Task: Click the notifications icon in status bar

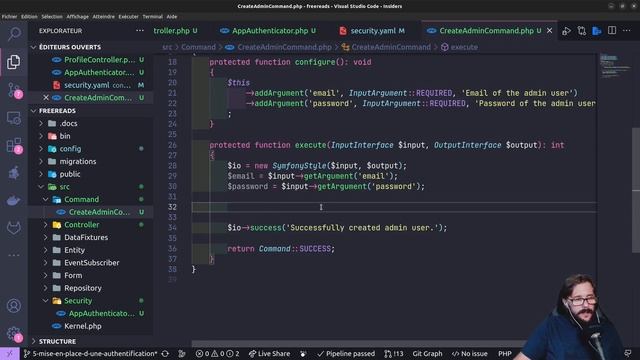Action: click(628, 353)
